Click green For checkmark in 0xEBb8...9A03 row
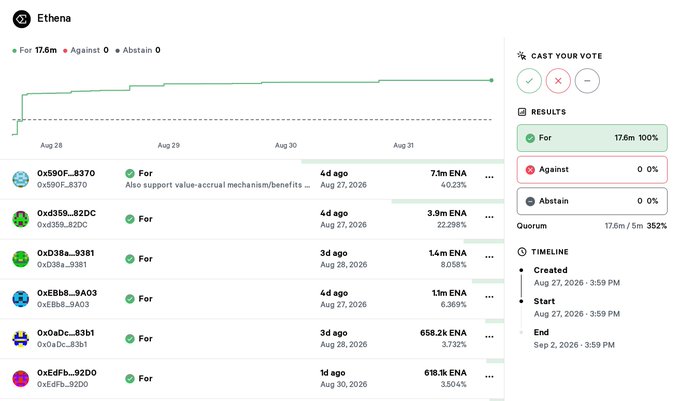This screenshot has height=401, width=680. click(x=130, y=299)
